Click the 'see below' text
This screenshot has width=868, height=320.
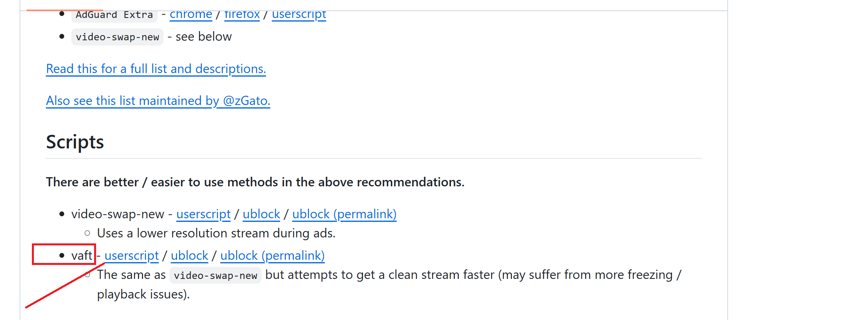pyautogui.click(x=203, y=37)
